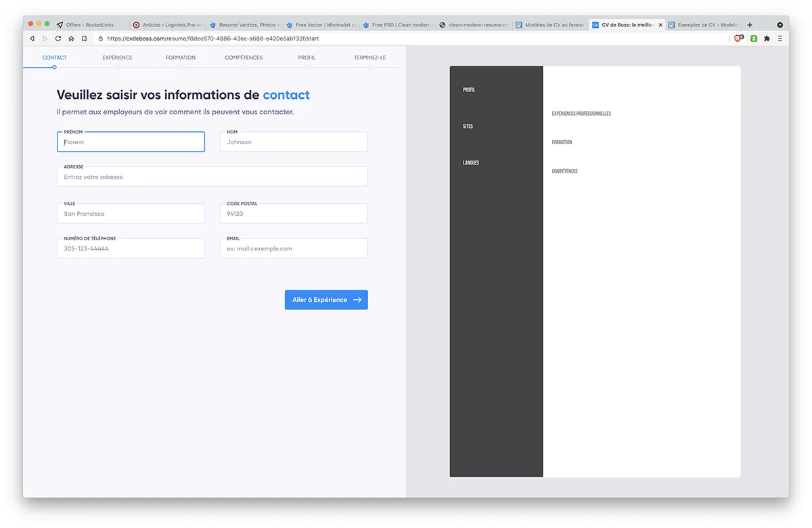812x528 pixels.
Task: Switch to the Modèles de CV au format tab
Action: (551, 25)
